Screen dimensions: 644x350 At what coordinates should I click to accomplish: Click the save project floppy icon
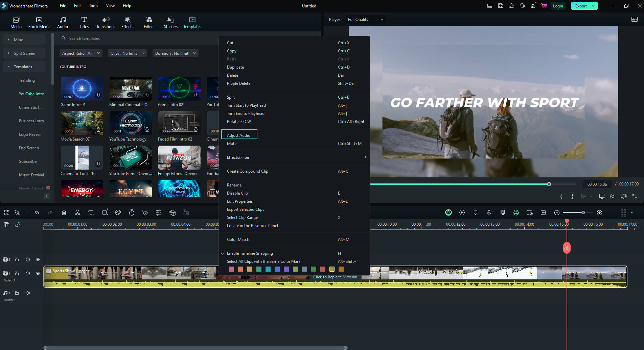point(501,6)
